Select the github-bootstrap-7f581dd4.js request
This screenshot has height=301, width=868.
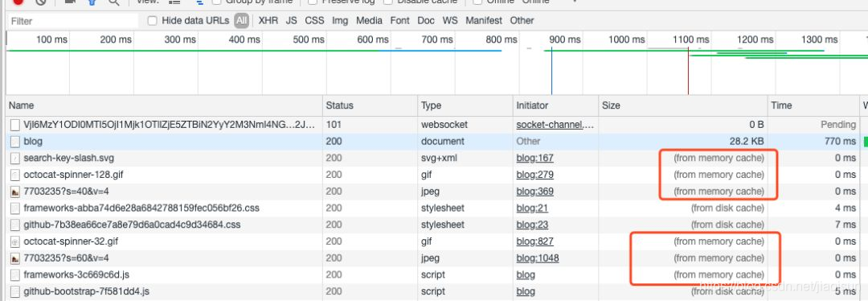86,291
